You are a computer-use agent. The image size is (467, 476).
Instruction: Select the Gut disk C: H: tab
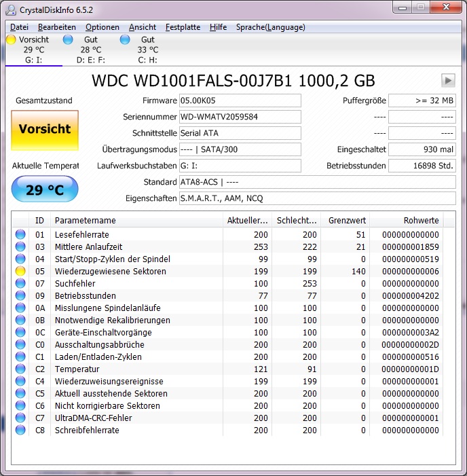148,50
